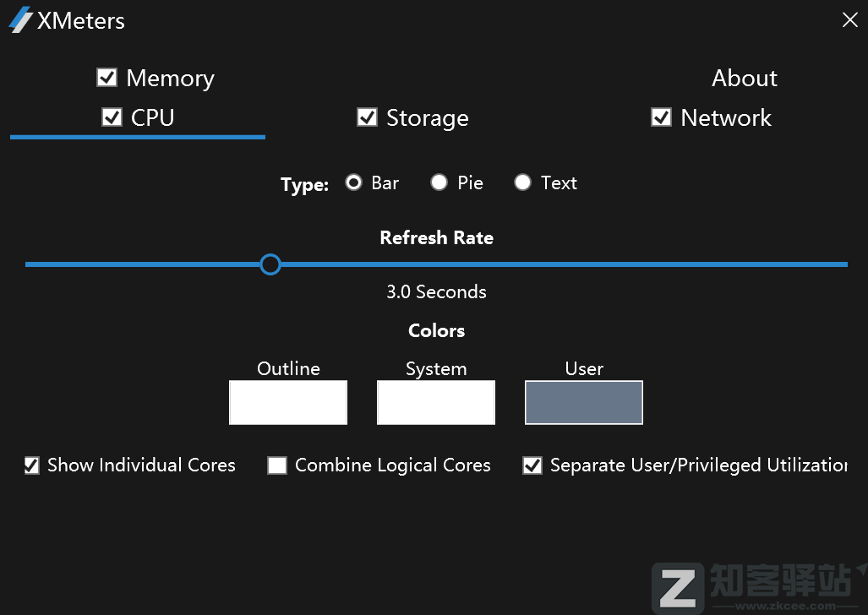Image resolution: width=868 pixels, height=615 pixels.
Task: Disable the Memory meter checkbox
Action: [x=106, y=77]
